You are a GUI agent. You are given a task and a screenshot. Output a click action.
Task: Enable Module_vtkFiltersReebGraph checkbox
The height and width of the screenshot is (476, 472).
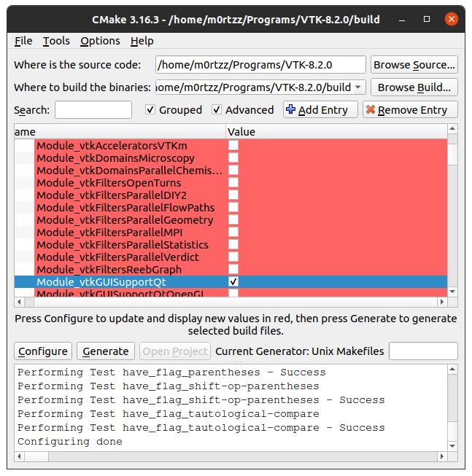pos(233,269)
